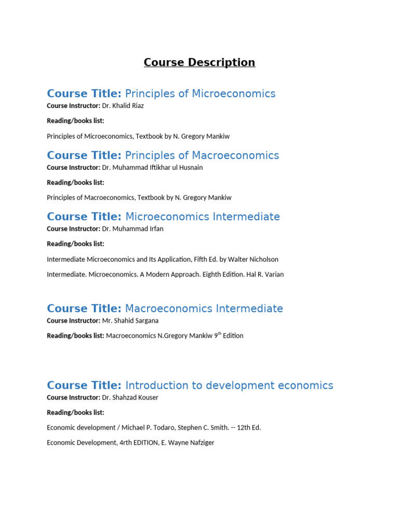Select the Principles of Macroeconomics course title
This screenshot has height=532, width=399.
point(202,155)
